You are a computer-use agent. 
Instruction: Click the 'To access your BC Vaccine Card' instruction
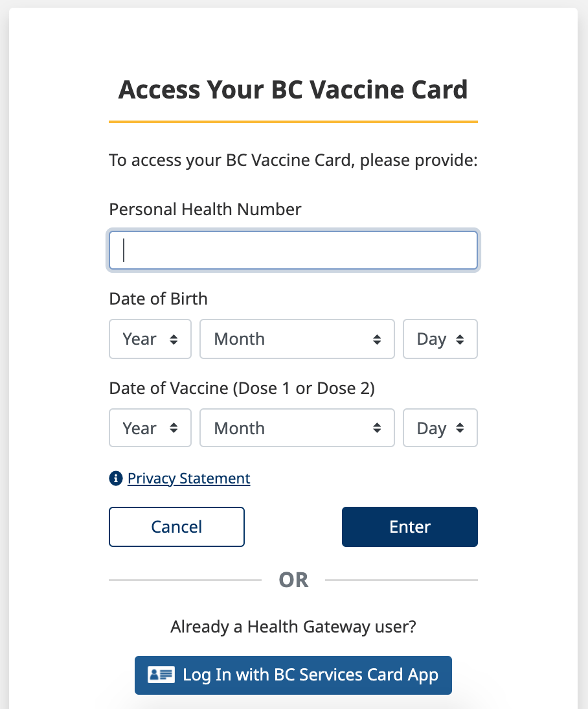click(x=293, y=161)
